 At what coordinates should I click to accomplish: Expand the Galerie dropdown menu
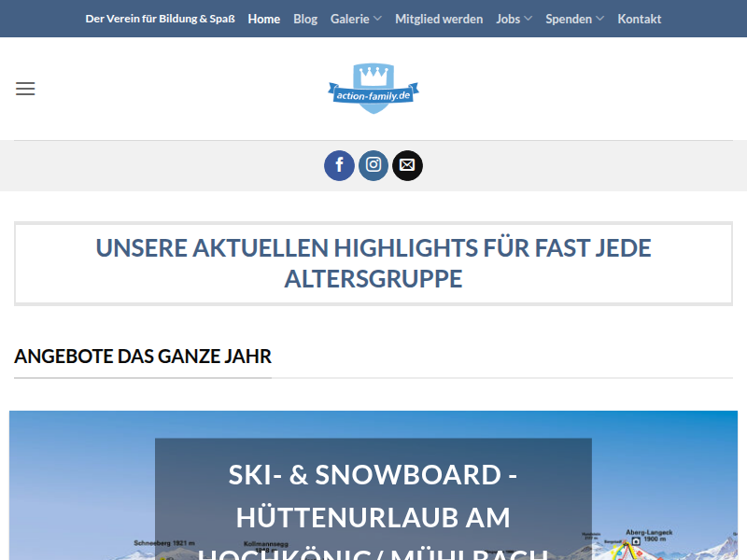pyautogui.click(x=356, y=19)
